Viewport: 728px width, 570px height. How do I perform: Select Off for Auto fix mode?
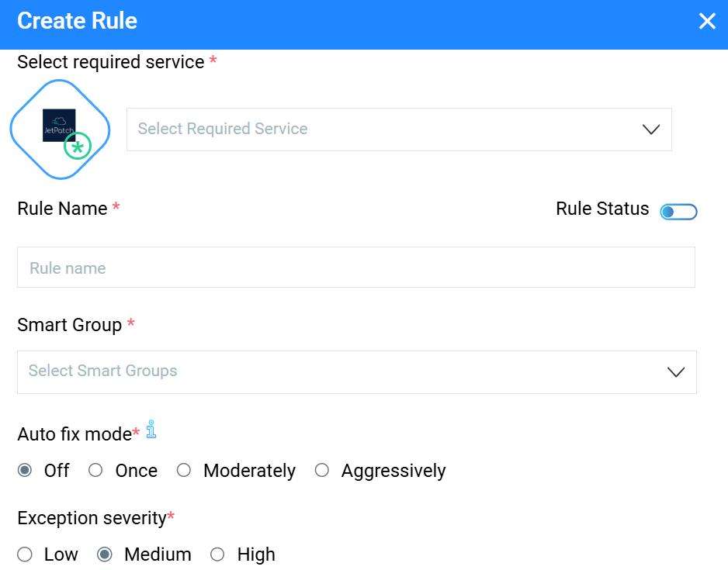(x=26, y=471)
